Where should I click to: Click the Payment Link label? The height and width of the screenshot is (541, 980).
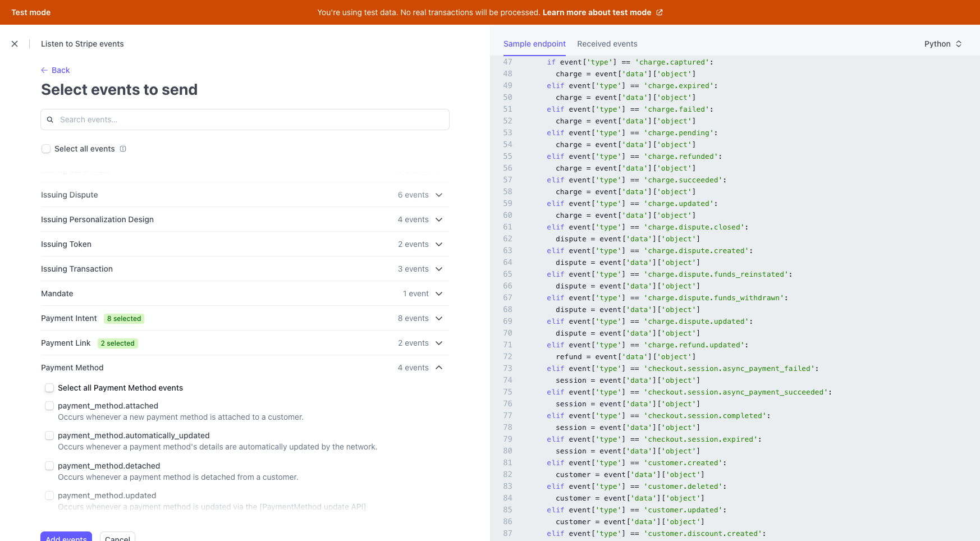tap(66, 343)
